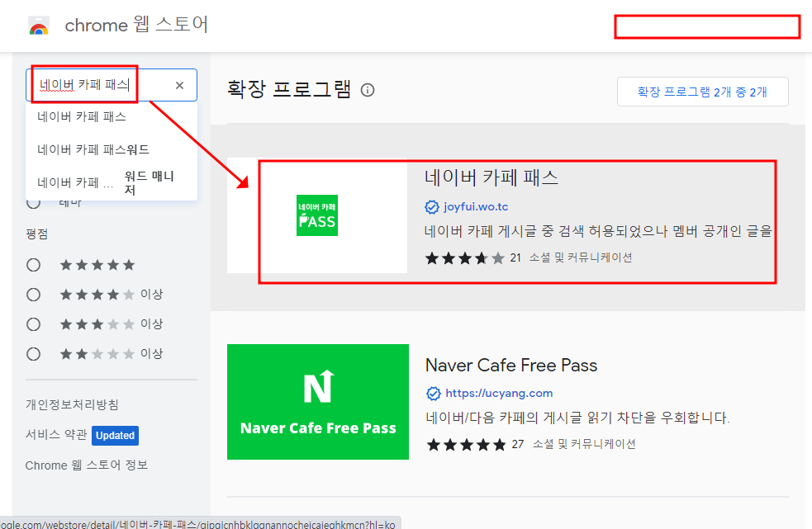Open the Chrome 웹 스토어 정보 link
The image size is (812, 529).
pos(87,465)
